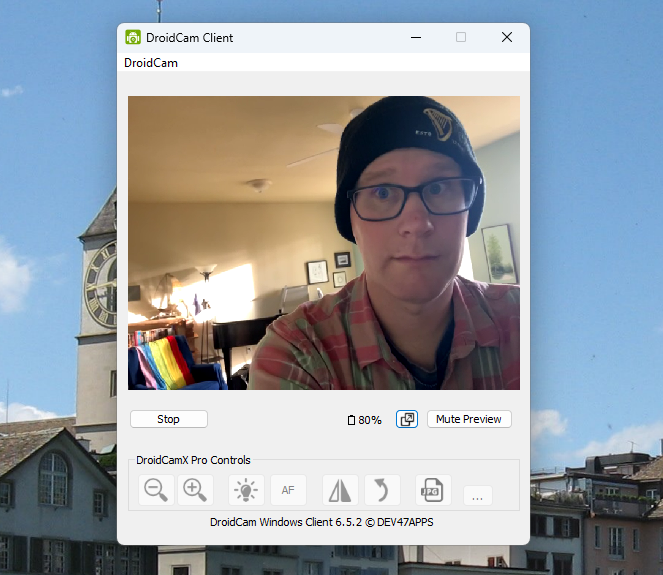Mirror the video with the flip icon

[x=340, y=490]
